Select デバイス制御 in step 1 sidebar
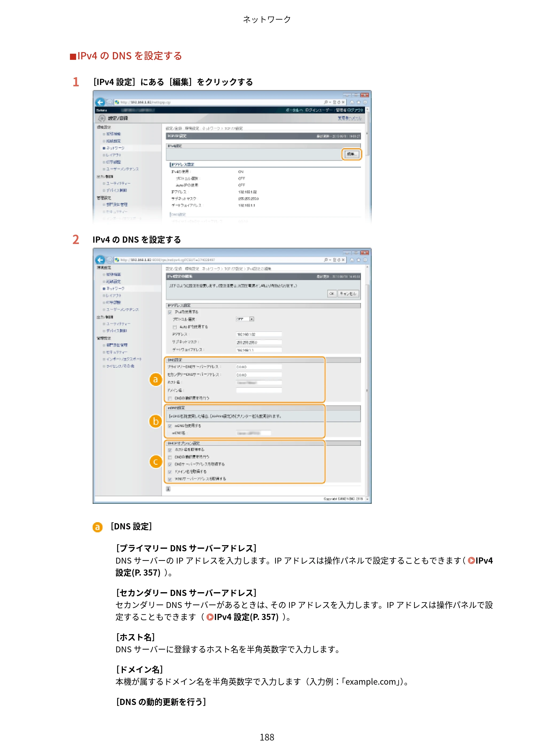534x756 pixels. coord(116,190)
